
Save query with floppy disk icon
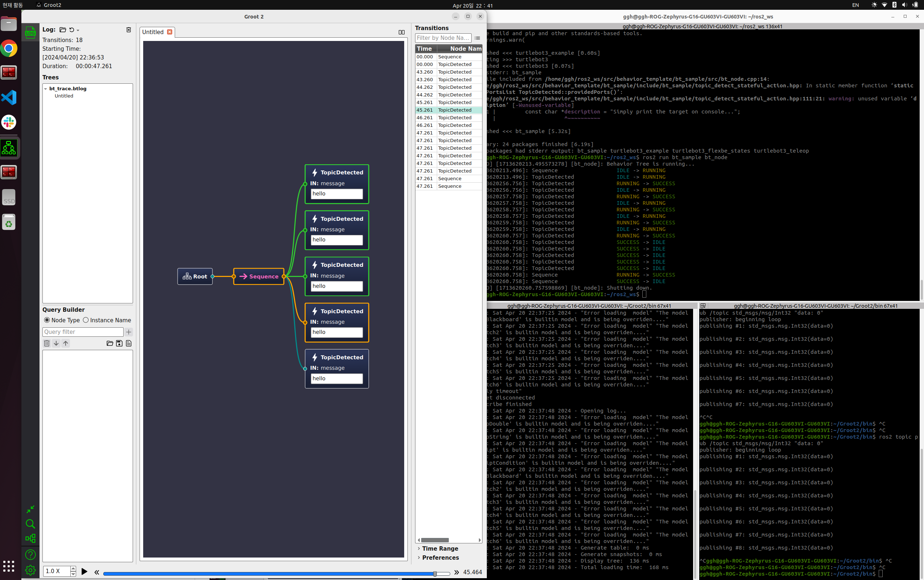click(119, 343)
